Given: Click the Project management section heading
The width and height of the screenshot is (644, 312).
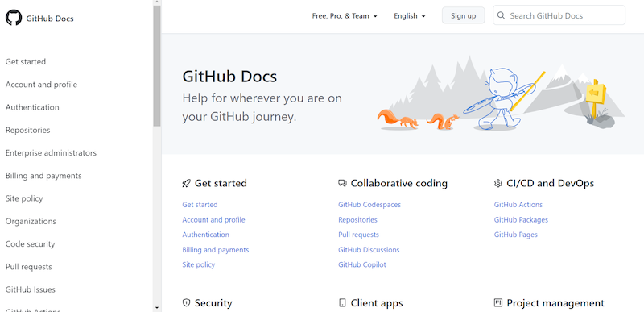Looking at the screenshot, I should click(x=555, y=303).
